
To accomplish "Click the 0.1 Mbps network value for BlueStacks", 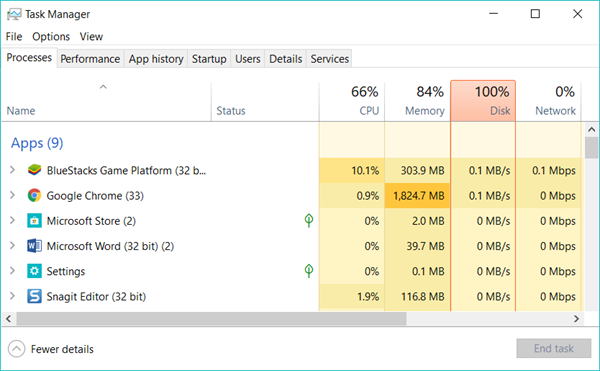I will point(554,171).
